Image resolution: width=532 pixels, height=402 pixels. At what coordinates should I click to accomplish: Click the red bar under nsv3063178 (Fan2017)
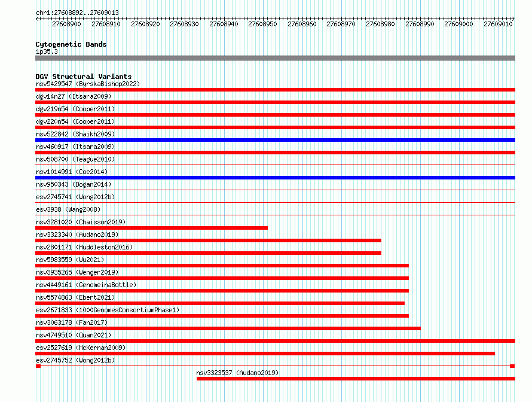pos(228,328)
